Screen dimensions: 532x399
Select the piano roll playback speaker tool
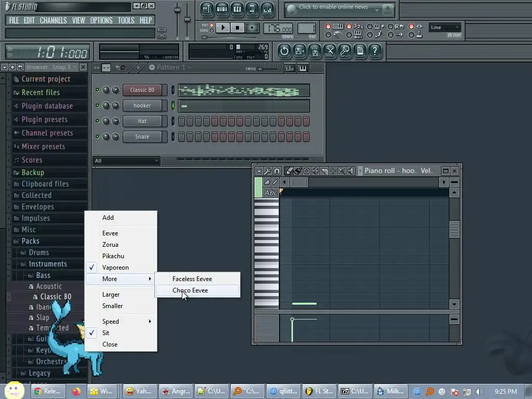point(351,170)
